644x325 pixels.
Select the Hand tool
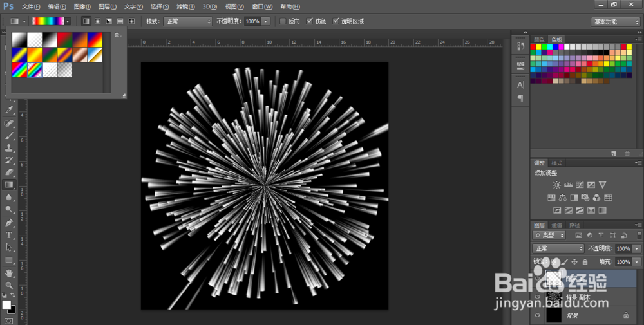[9, 273]
